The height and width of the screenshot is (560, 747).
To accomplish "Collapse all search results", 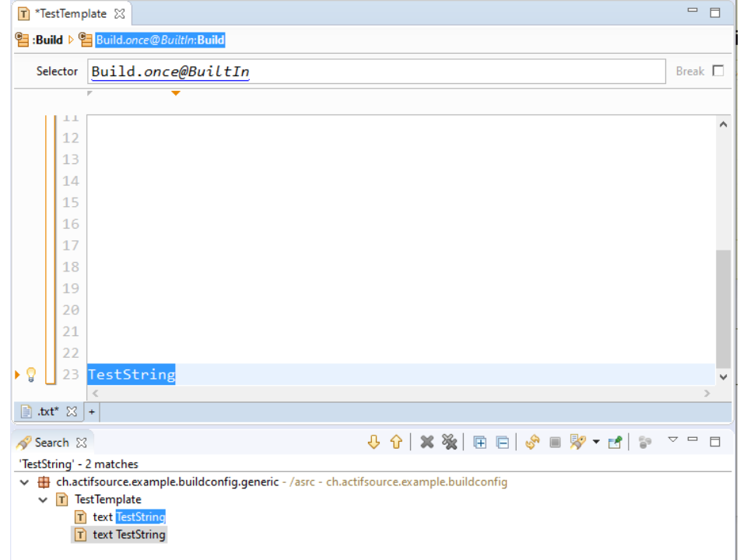I will click(x=503, y=443).
